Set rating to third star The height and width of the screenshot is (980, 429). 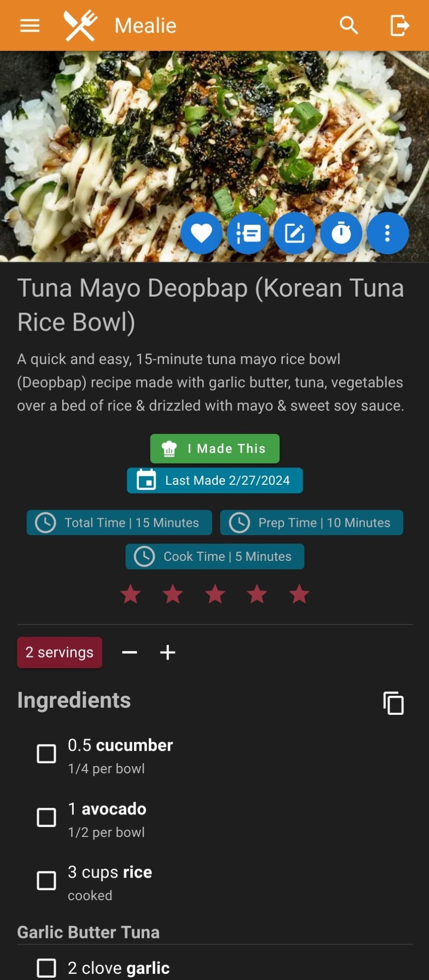pos(215,594)
